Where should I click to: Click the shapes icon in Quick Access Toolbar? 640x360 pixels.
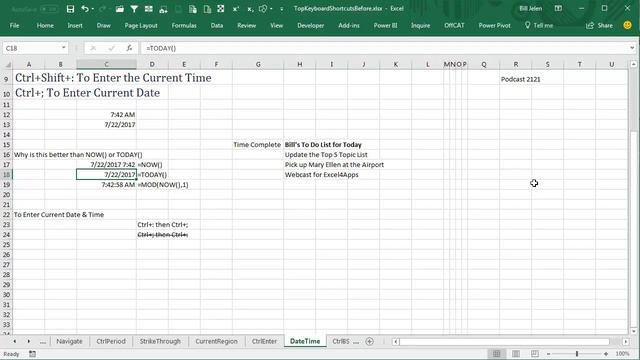coord(263,9)
